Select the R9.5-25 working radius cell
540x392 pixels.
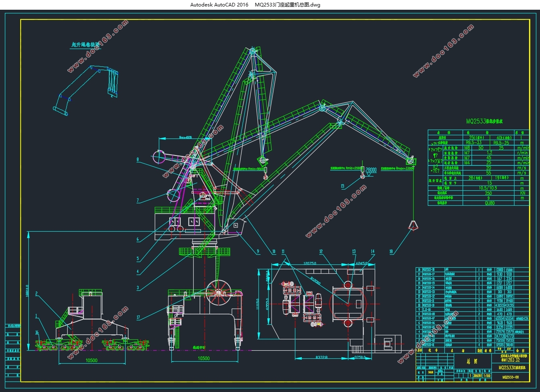501,143
